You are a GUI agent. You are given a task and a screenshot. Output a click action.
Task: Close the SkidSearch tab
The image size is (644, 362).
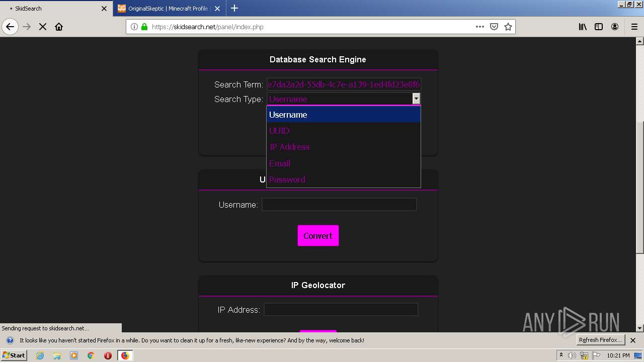(x=104, y=9)
